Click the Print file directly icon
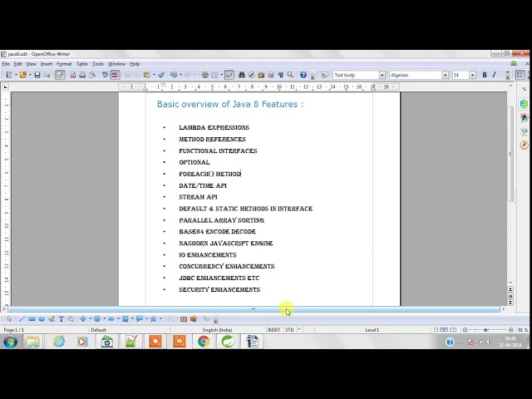The height and width of the screenshot is (399, 532). point(82,75)
